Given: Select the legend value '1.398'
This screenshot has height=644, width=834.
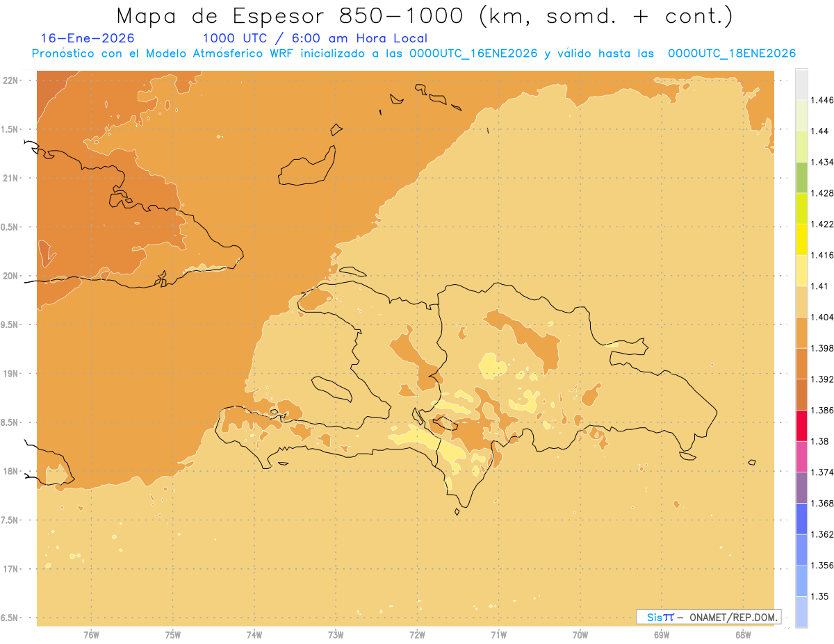Looking at the screenshot, I should [x=822, y=348].
